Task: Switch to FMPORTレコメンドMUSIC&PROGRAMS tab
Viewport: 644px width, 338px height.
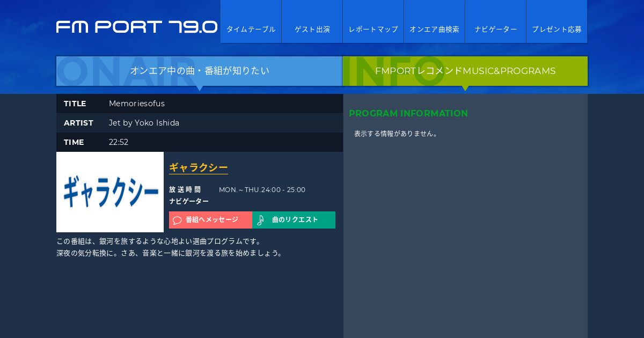Action: pyautogui.click(x=465, y=71)
